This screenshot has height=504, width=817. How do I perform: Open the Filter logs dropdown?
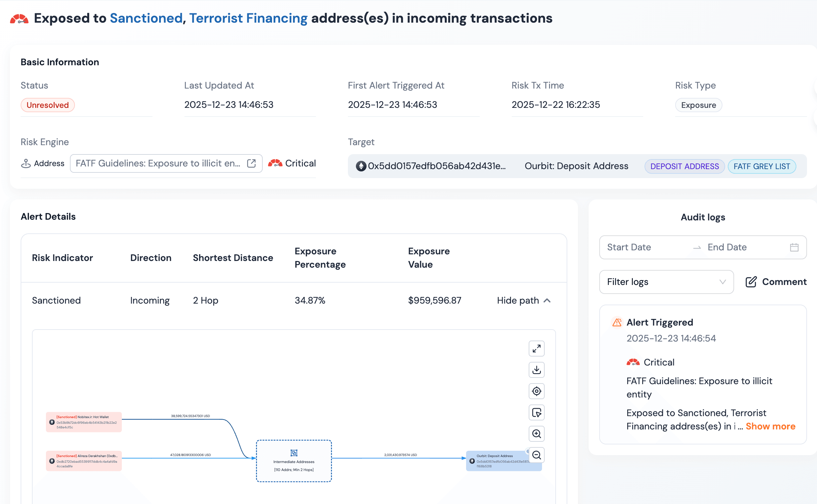pos(666,282)
